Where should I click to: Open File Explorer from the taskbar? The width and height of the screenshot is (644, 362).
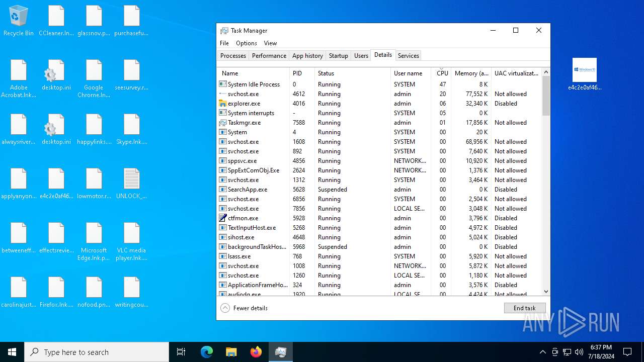pyautogui.click(x=231, y=352)
